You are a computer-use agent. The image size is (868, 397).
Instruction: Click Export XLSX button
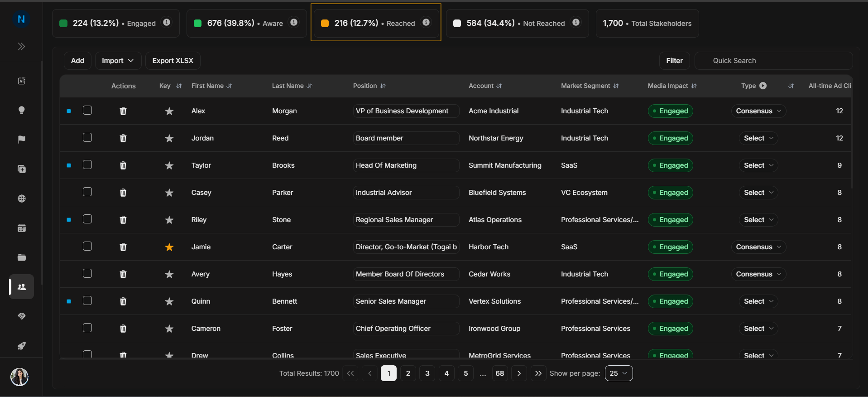pos(173,61)
